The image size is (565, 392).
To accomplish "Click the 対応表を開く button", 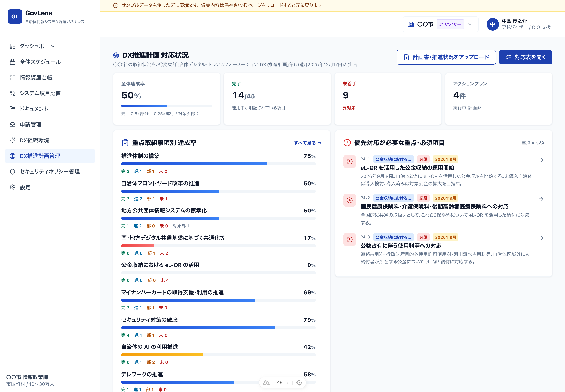I will point(526,57).
